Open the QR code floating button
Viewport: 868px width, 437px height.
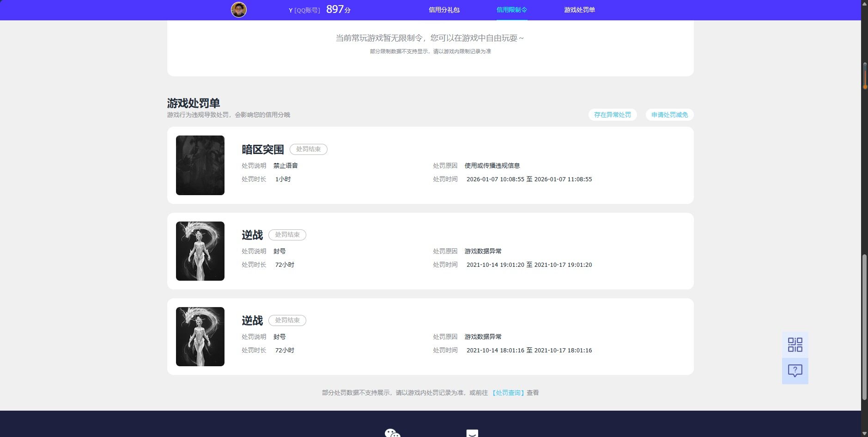click(x=795, y=345)
